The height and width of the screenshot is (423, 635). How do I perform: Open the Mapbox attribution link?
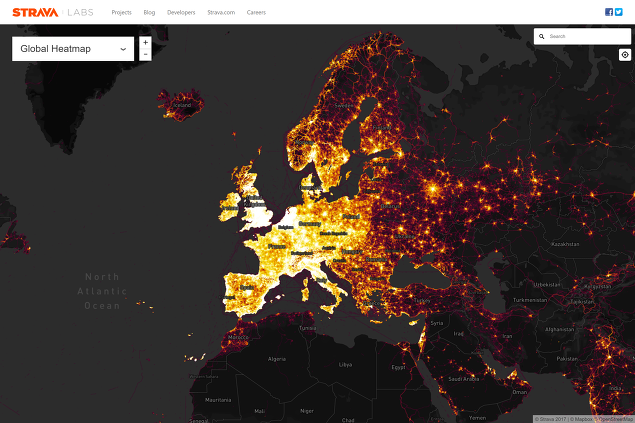click(x=581, y=419)
